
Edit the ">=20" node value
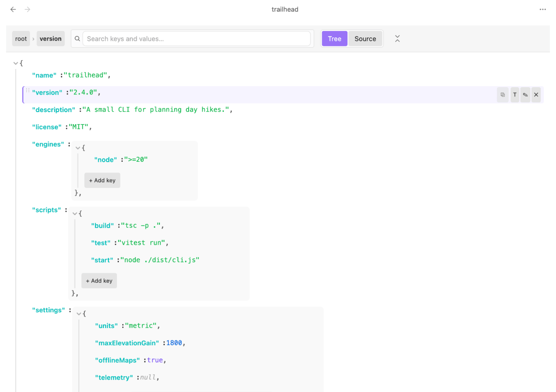(136, 160)
